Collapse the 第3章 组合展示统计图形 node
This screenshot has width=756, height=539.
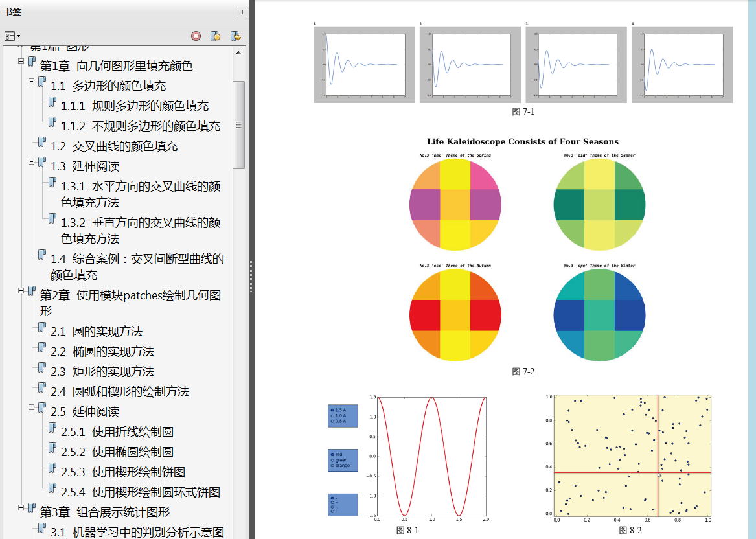coord(21,508)
